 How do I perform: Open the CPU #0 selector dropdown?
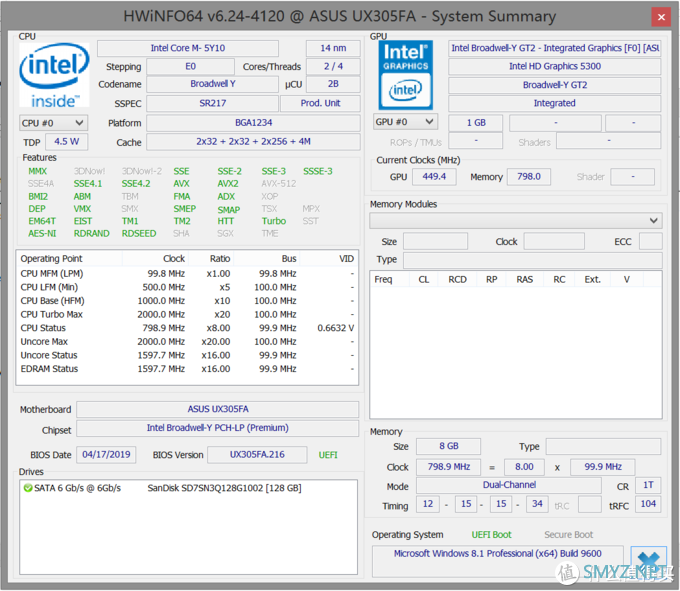pyautogui.click(x=53, y=123)
